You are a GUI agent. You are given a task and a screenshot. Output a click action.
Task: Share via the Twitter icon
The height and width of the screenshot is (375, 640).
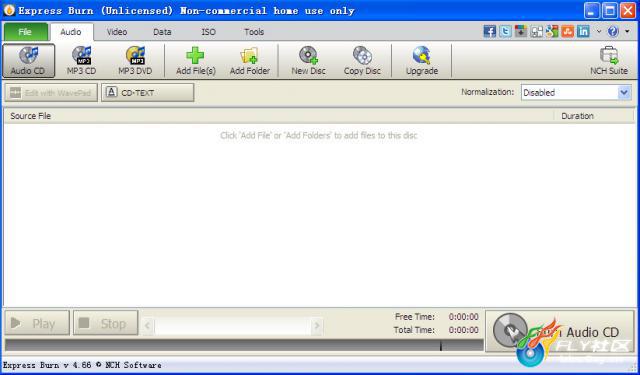click(505, 31)
